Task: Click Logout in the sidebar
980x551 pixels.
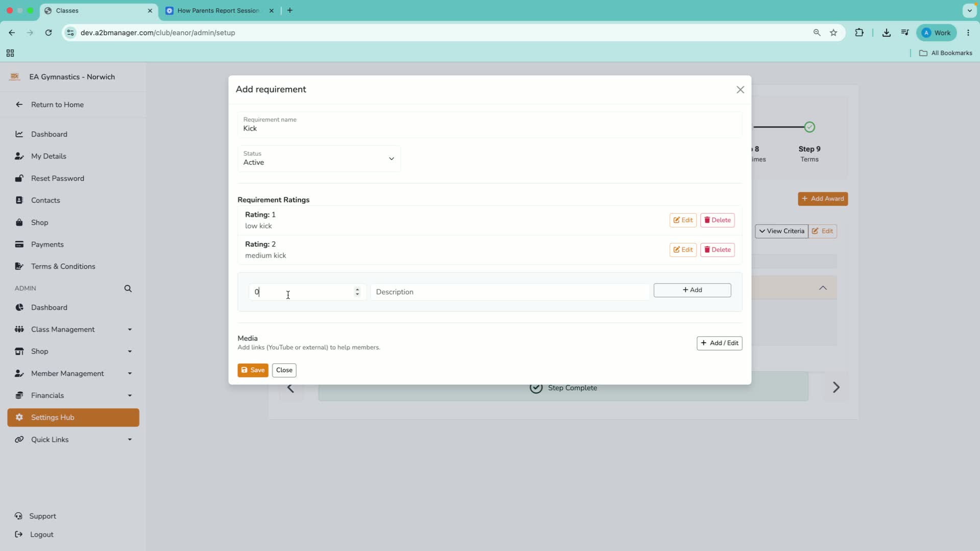Action: click(42, 535)
